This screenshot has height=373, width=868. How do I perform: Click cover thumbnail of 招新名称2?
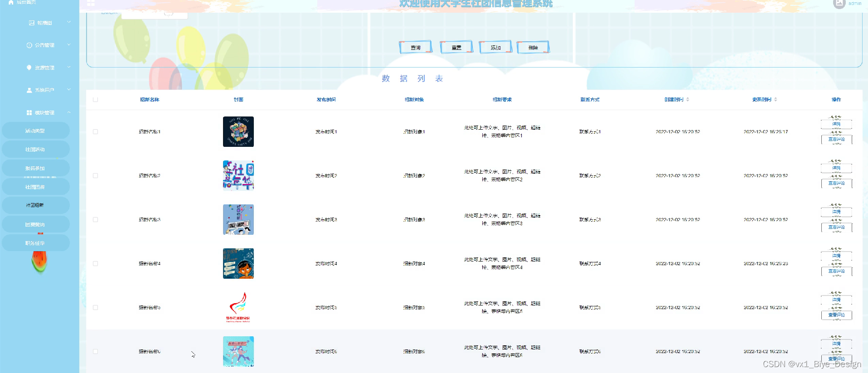[x=238, y=176]
